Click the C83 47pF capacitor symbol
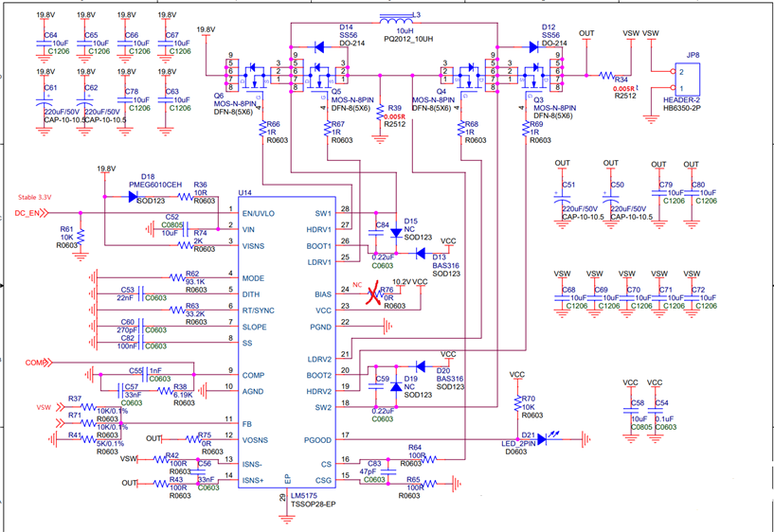This screenshot has width=774, height=532. (388, 471)
